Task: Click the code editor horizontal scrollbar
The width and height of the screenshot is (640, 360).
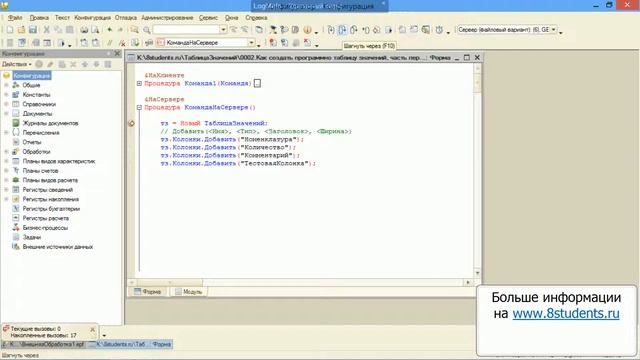Action: coord(170,282)
